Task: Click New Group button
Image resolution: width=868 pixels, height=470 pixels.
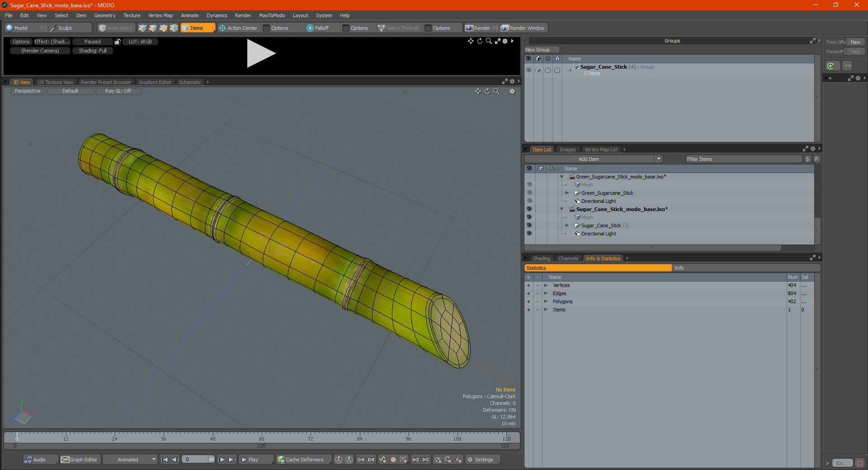Action: point(542,50)
